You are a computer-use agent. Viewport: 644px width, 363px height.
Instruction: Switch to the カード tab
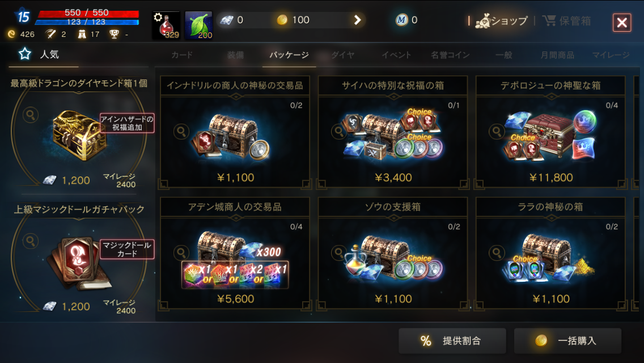point(181,54)
